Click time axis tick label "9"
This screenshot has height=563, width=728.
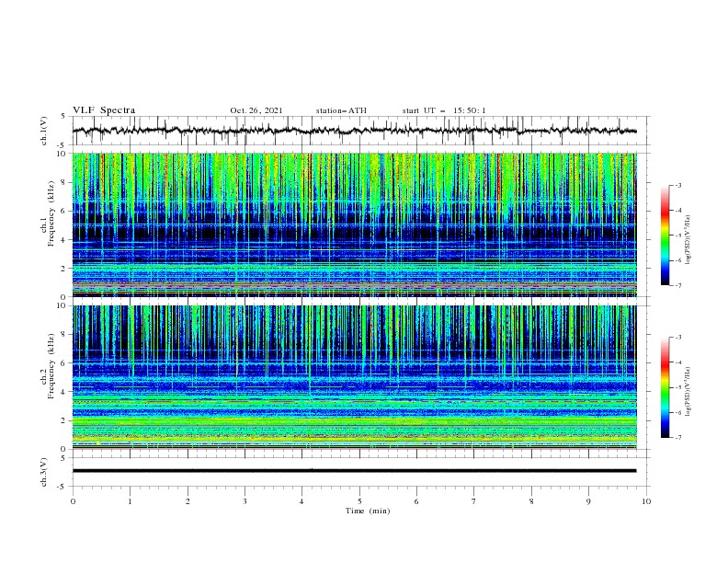click(x=588, y=501)
